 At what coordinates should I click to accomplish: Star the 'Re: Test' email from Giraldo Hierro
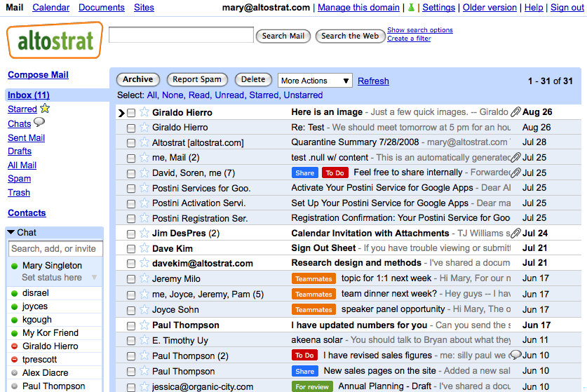[x=144, y=128]
